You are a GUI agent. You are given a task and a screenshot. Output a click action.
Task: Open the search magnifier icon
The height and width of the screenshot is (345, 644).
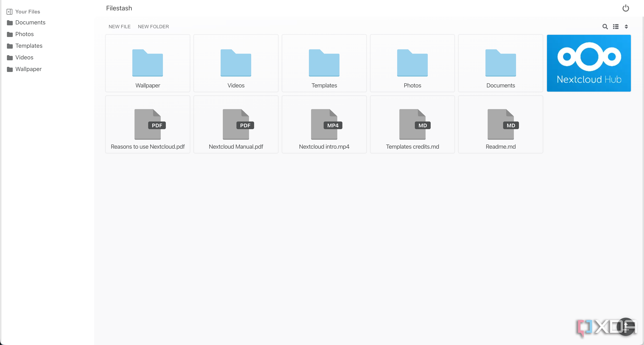pyautogui.click(x=605, y=27)
